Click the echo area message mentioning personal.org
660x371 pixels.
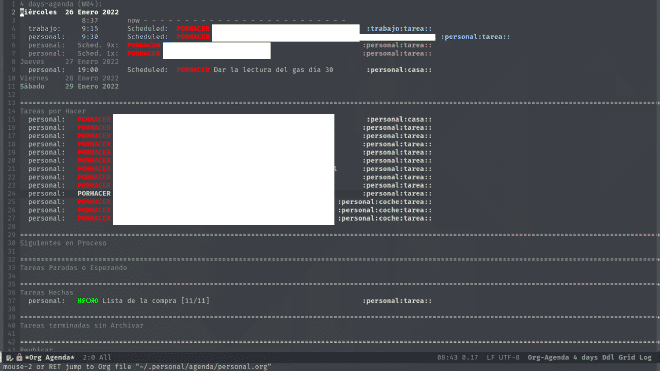click(x=137, y=367)
